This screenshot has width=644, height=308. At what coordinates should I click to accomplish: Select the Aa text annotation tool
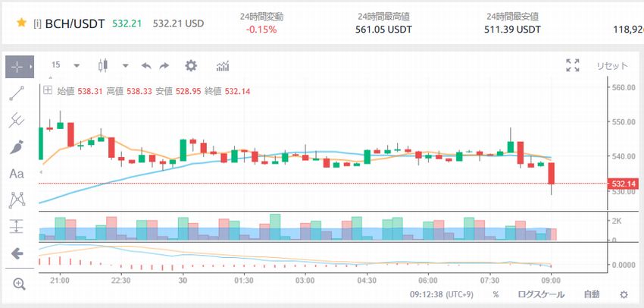[x=17, y=174]
